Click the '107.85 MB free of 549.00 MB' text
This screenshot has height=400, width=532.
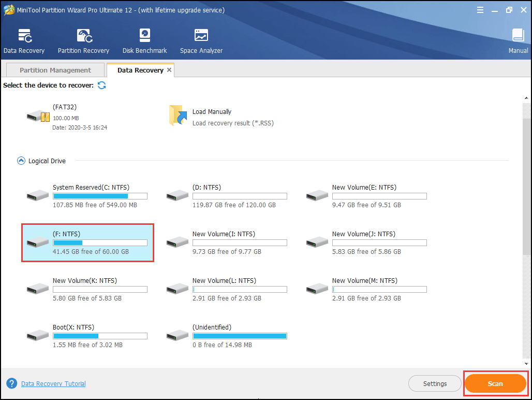point(95,205)
